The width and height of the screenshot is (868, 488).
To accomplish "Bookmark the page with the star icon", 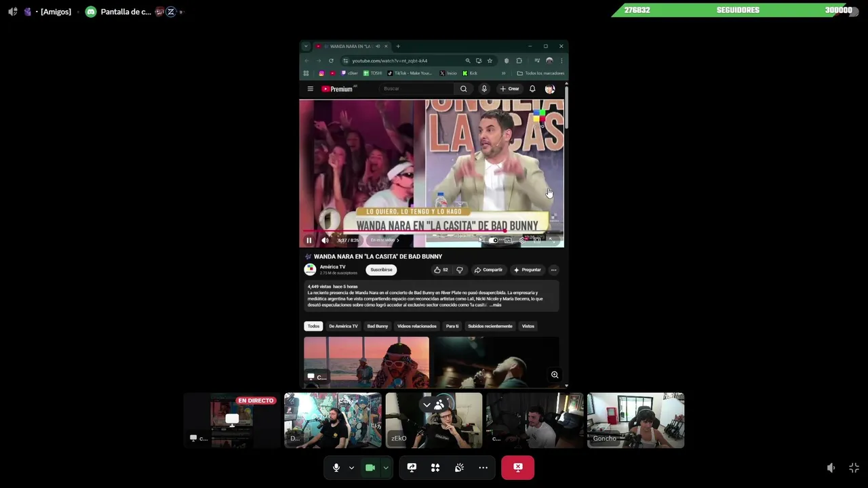I will pos(490,61).
